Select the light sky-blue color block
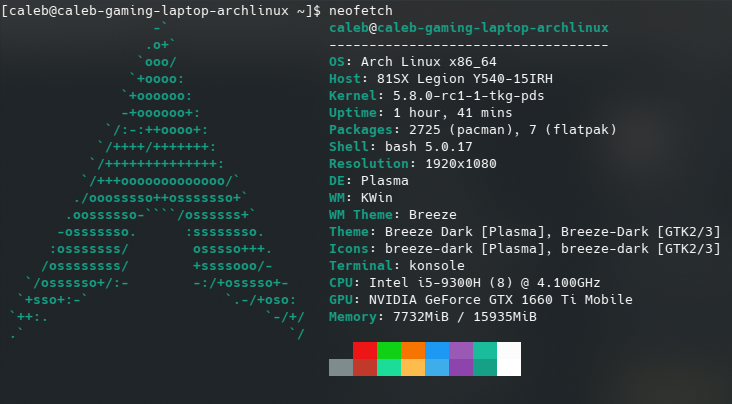 pos(437,368)
